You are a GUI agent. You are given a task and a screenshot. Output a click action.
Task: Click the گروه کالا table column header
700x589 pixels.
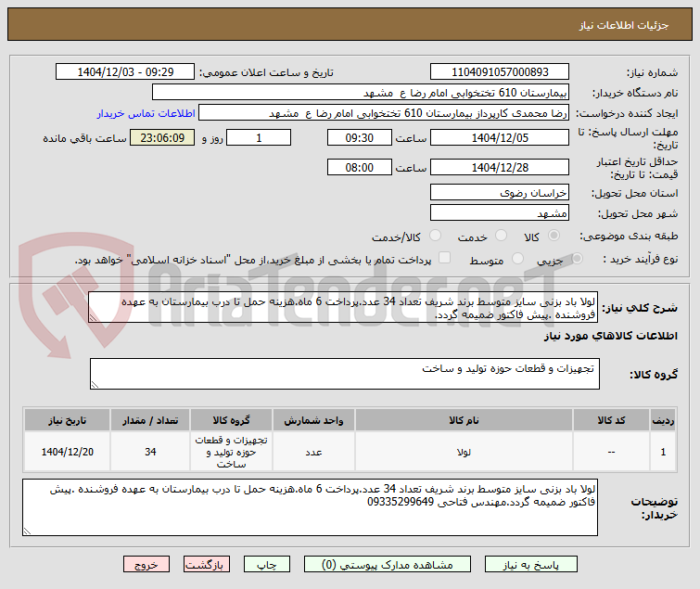(231, 420)
